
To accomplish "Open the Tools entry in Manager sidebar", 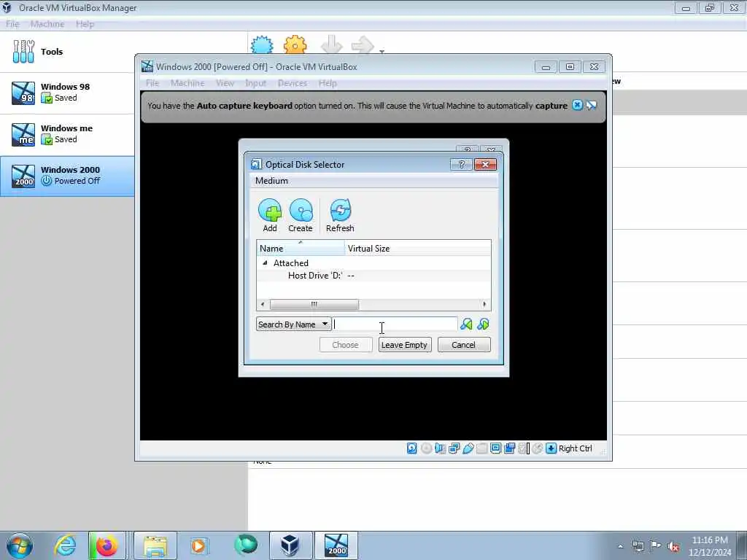I will coord(67,52).
